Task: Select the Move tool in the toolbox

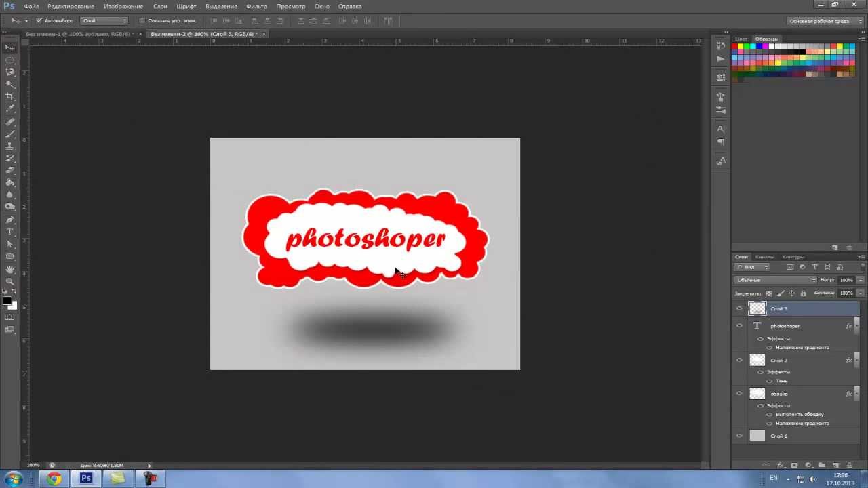Action: pos(9,47)
